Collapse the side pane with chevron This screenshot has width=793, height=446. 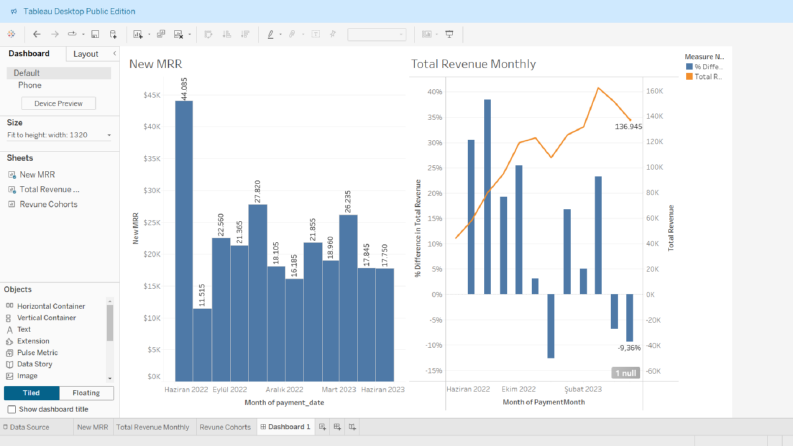tap(115, 54)
